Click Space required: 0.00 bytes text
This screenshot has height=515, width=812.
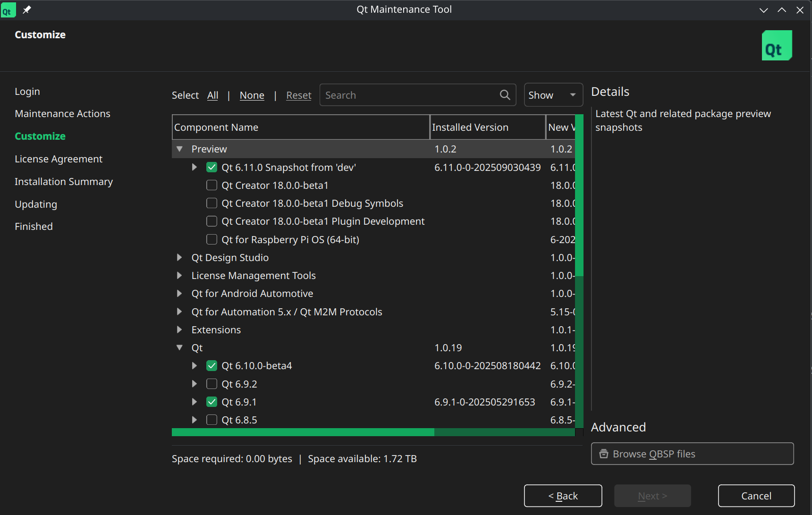(x=232, y=458)
